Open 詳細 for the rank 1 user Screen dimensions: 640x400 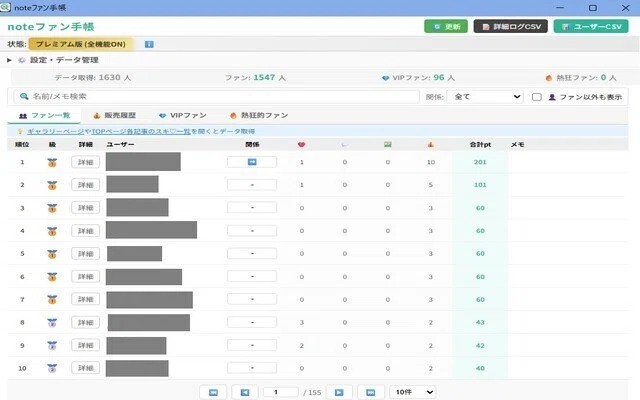pyautogui.click(x=86, y=162)
